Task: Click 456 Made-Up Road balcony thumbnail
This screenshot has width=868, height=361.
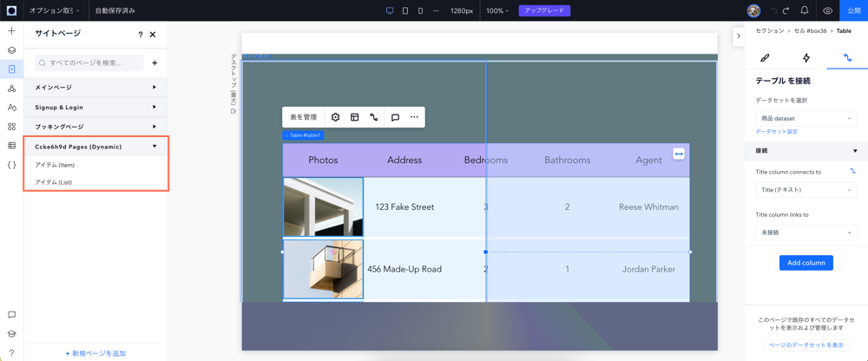Action: 323,268
